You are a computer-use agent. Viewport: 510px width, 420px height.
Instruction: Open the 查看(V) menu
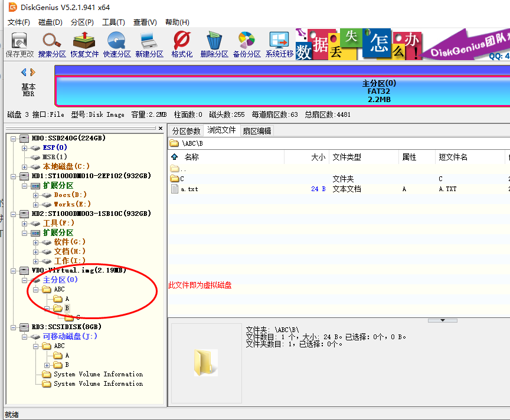145,22
